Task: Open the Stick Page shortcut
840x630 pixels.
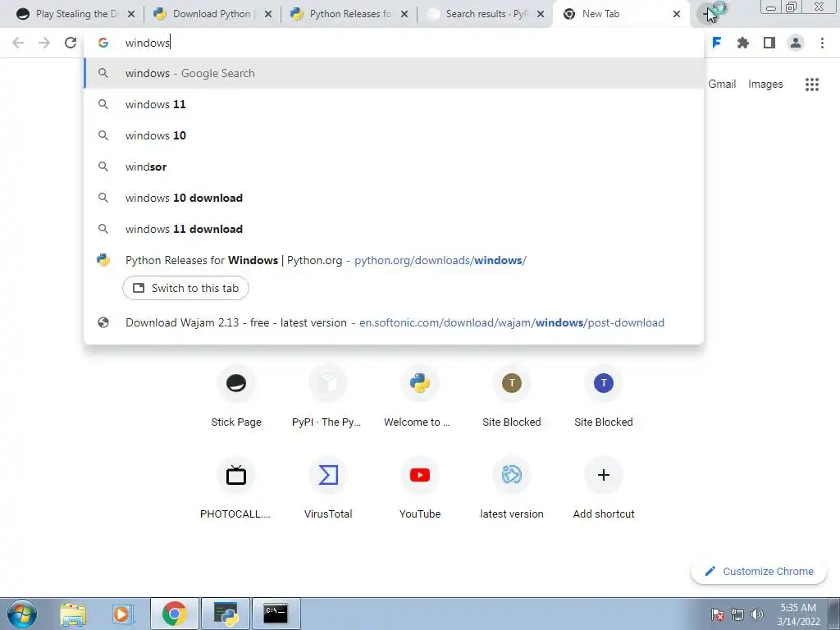Action: (236, 397)
